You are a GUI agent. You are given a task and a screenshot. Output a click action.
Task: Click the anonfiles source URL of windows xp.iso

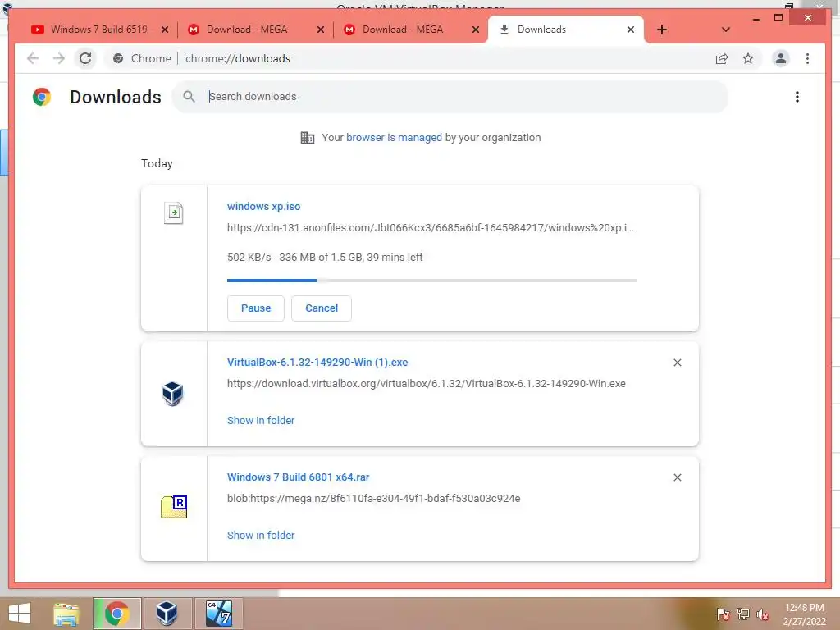coord(430,228)
